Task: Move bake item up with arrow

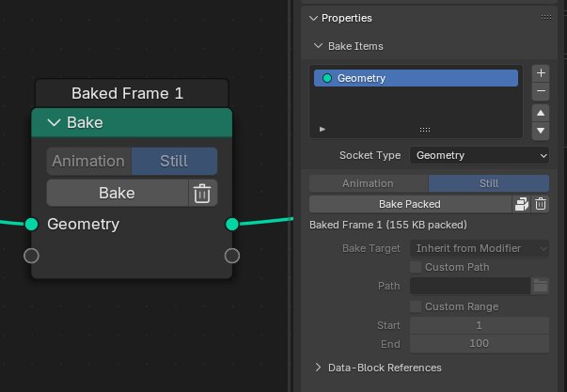Action: 540,113
